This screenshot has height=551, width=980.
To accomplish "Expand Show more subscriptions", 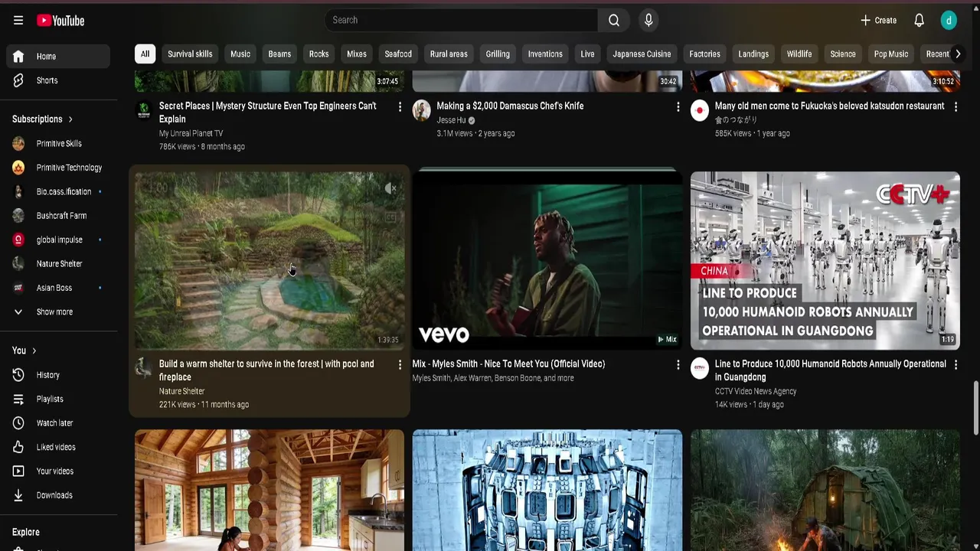I will click(x=59, y=312).
